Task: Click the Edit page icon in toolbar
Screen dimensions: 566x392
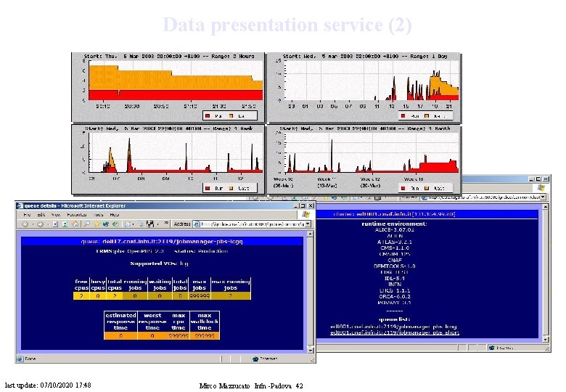Action: (150, 224)
